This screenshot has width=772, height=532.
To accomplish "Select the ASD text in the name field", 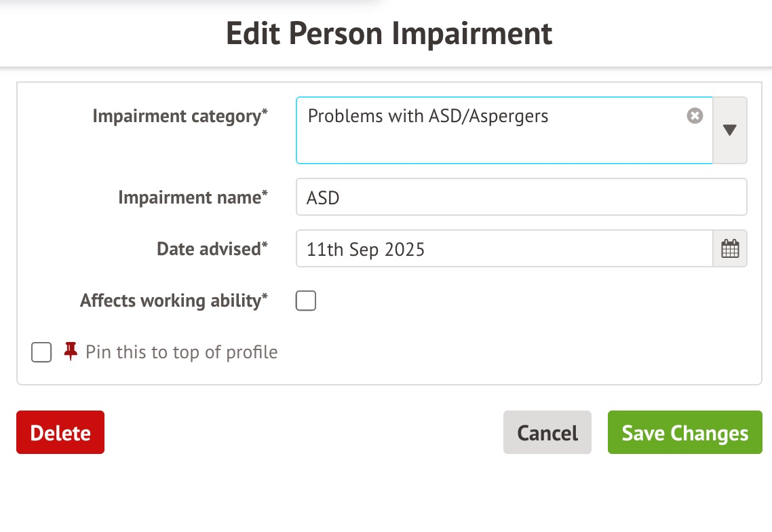I will (323, 198).
